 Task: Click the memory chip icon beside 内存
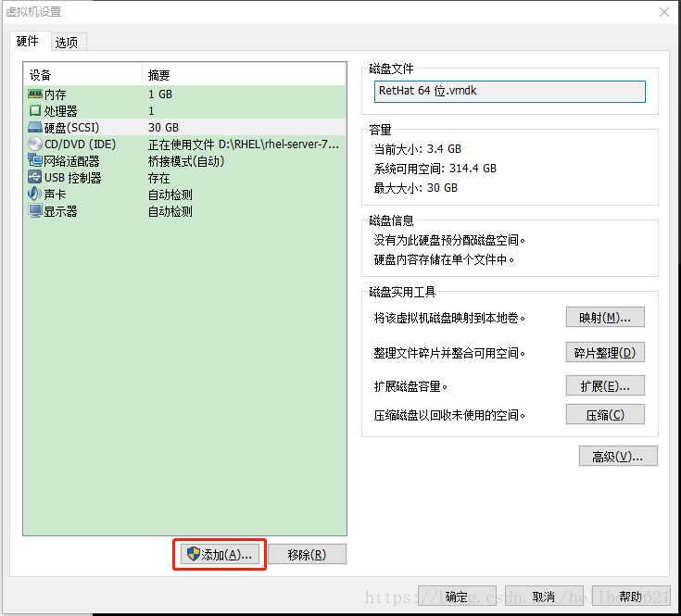click(x=35, y=94)
